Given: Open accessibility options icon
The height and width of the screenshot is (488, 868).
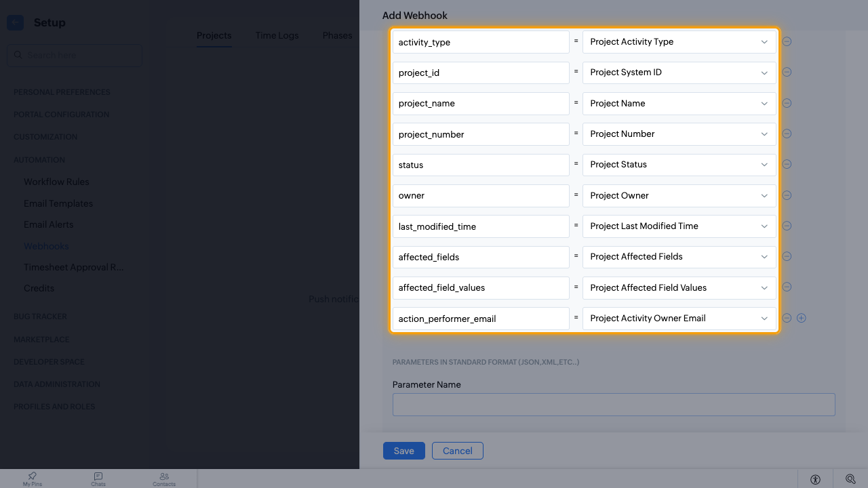Looking at the screenshot, I should (815, 479).
